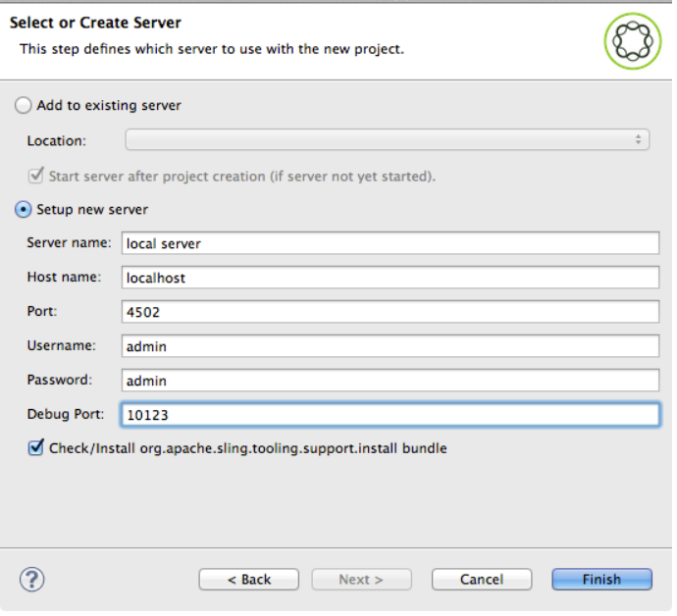Open the Location dropdown
677x616 pixels.
(x=388, y=140)
